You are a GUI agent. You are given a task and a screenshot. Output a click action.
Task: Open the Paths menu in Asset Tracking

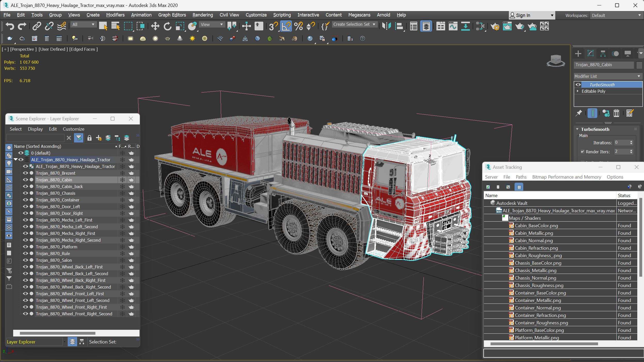pyautogui.click(x=521, y=177)
